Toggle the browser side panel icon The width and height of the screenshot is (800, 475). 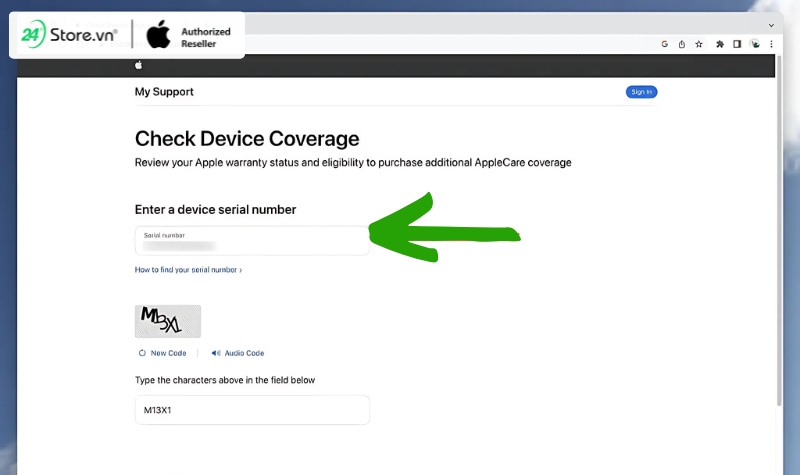(x=737, y=44)
